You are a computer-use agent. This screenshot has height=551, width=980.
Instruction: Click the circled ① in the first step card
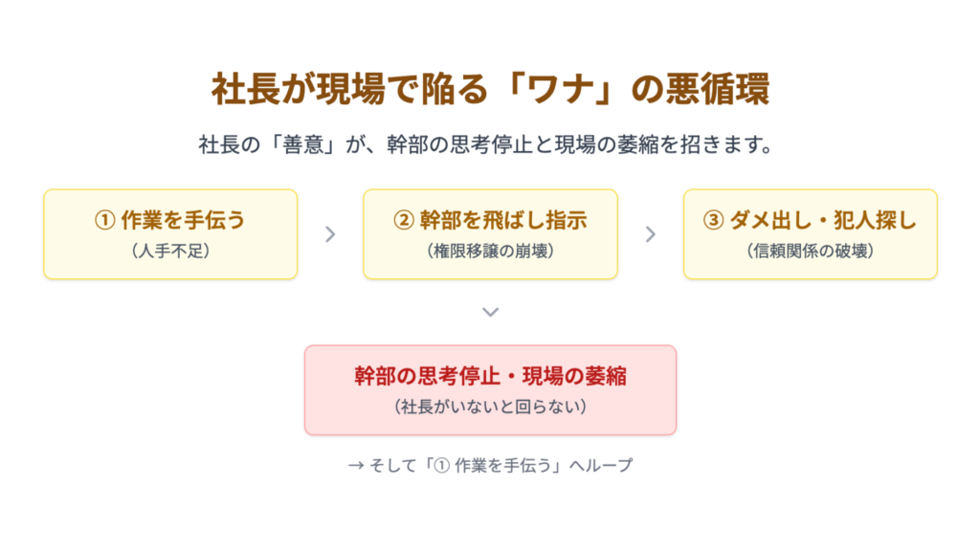coord(104,221)
